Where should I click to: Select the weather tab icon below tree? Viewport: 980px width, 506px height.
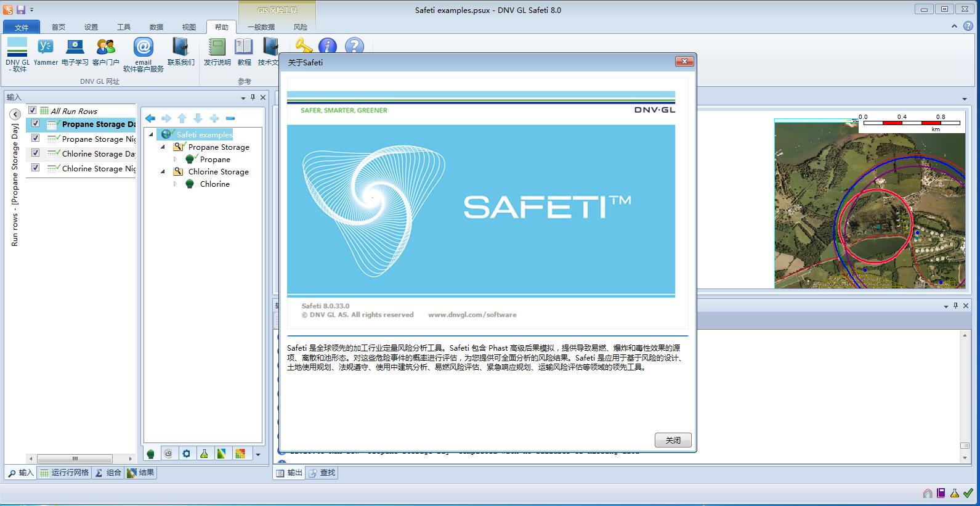(169, 454)
